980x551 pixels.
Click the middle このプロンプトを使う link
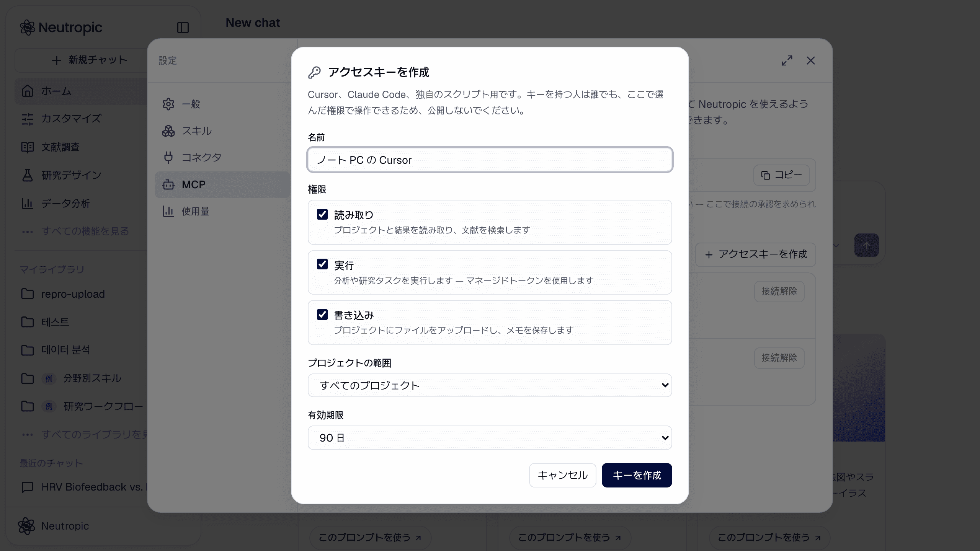click(x=570, y=538)
